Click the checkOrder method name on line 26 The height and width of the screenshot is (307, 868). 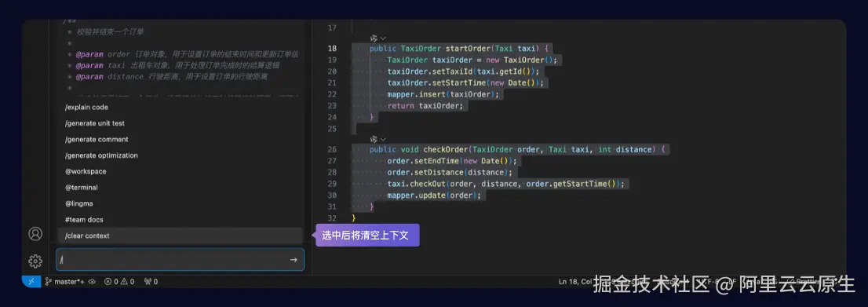point(446,150)
